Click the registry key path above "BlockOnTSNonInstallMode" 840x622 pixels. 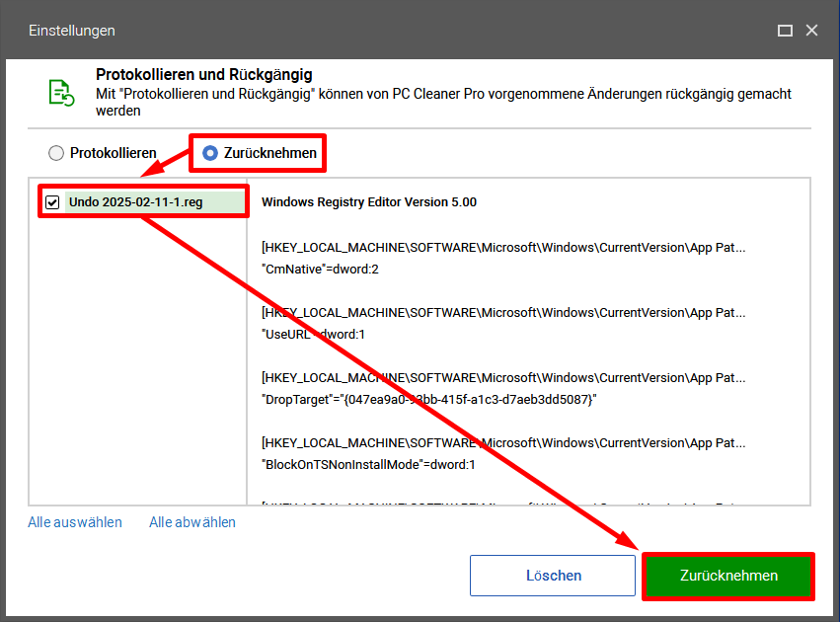(x=503, y=443)
